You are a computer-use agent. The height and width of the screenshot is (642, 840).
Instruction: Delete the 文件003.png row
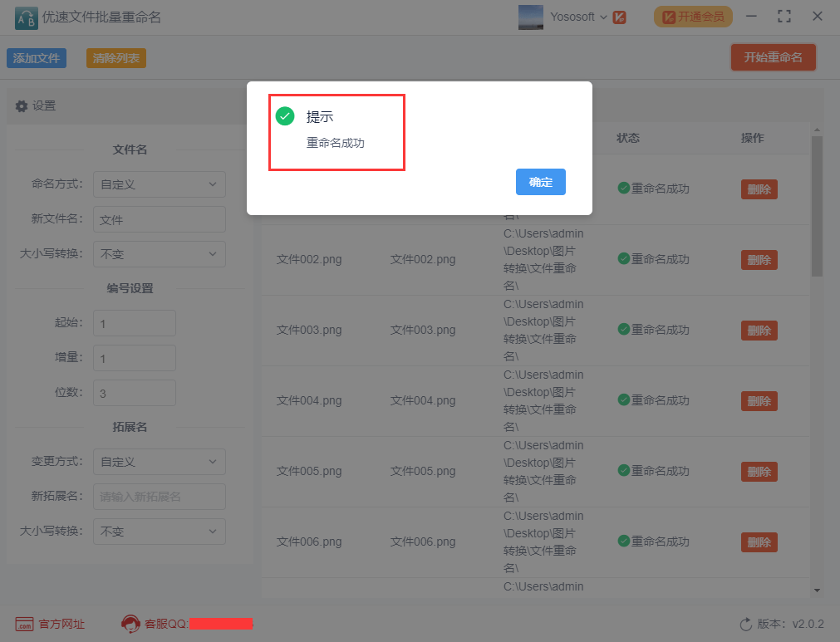click(759, 331)
